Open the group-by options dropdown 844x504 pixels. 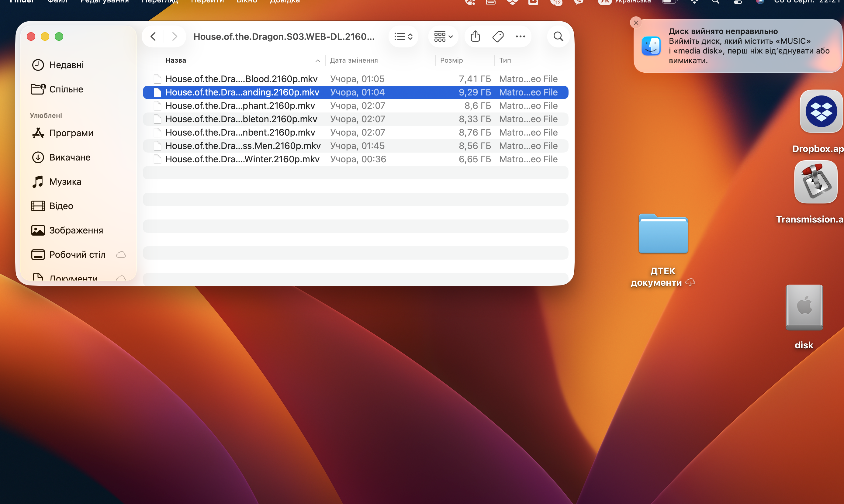pos(443,36)
